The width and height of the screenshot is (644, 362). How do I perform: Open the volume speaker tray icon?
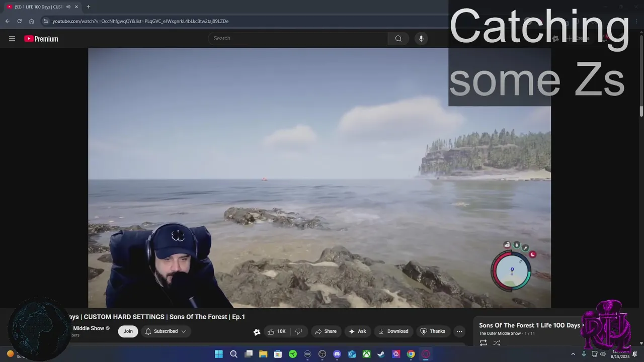point(603,354)
